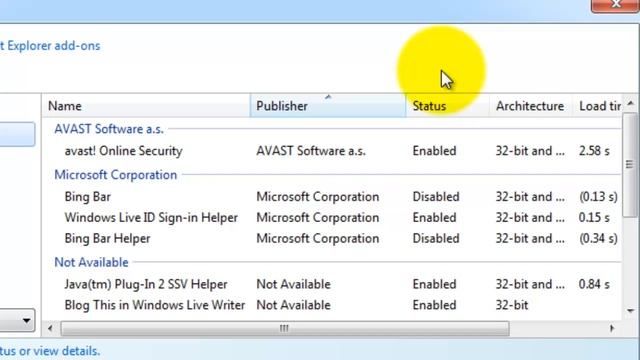Click the 0.84 s load time value
640x360 pixels.
coord(594,284)
